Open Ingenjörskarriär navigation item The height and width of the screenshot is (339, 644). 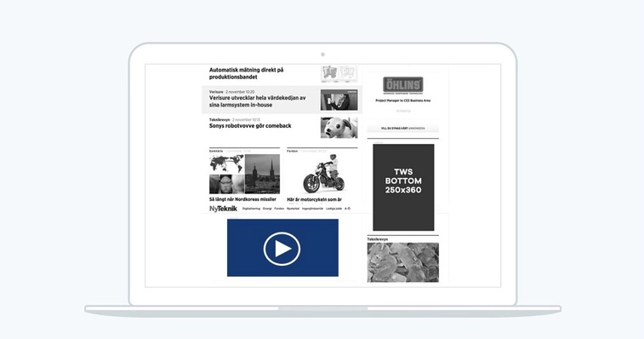pyautogui.click(x=312, y=209)
